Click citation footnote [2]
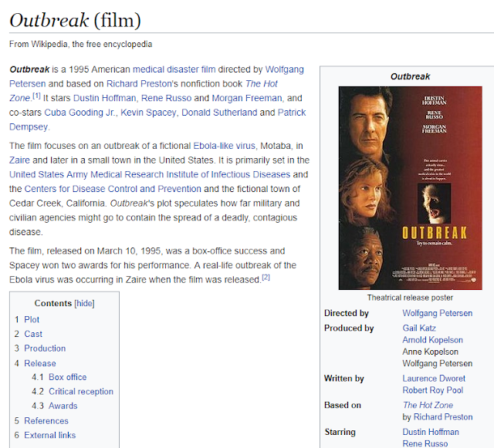 coord(266,278)
